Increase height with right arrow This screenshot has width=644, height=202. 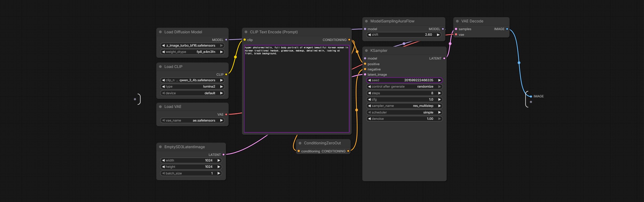[x=219, y=167]
